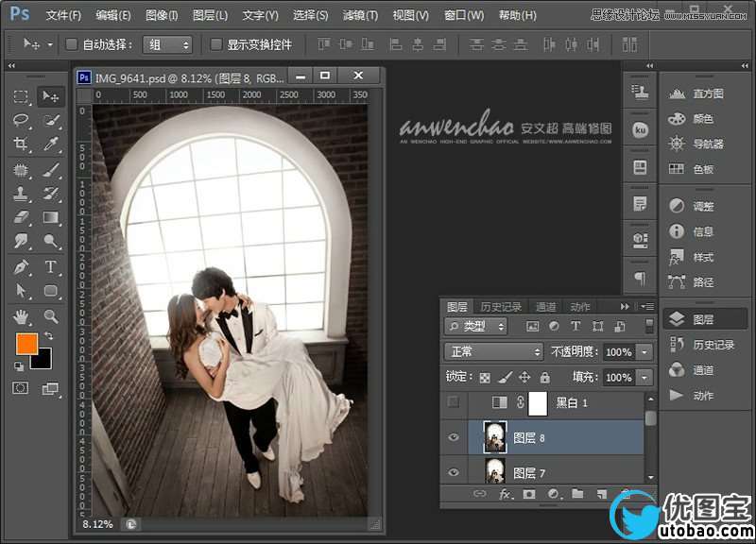Select the Smudge tool
Image resolution: width=756 pixels, height=544 pixels.
21,241
